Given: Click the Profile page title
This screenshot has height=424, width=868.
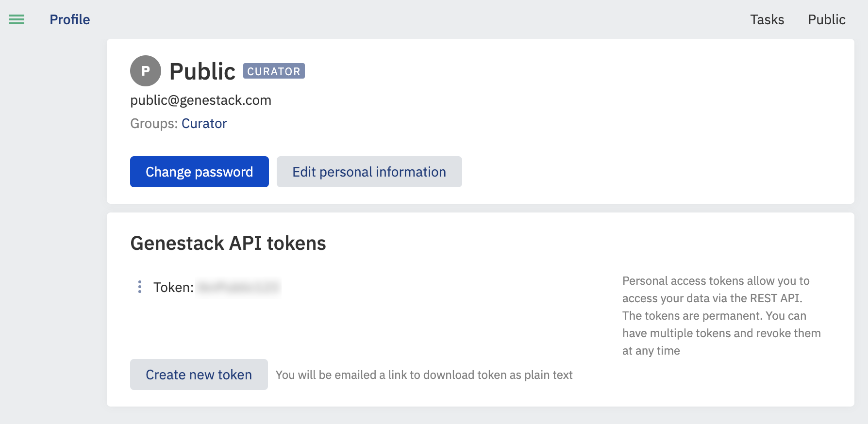Looking at the screenshot, I should pos(70,19).
